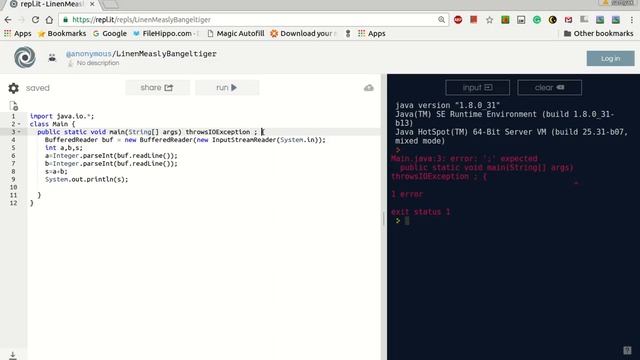Click the saved status label

[x=38, y=88]
